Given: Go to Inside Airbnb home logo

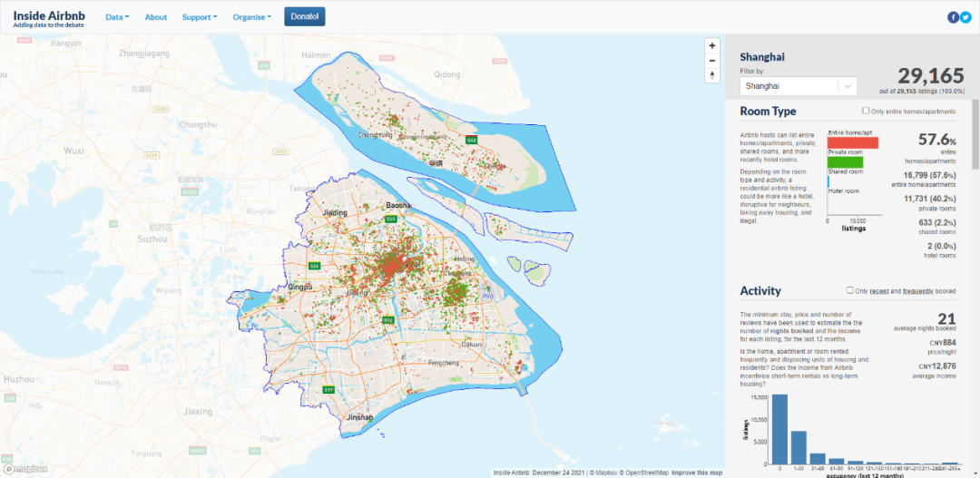Looking at the screenshot, I should coord(49,17).
